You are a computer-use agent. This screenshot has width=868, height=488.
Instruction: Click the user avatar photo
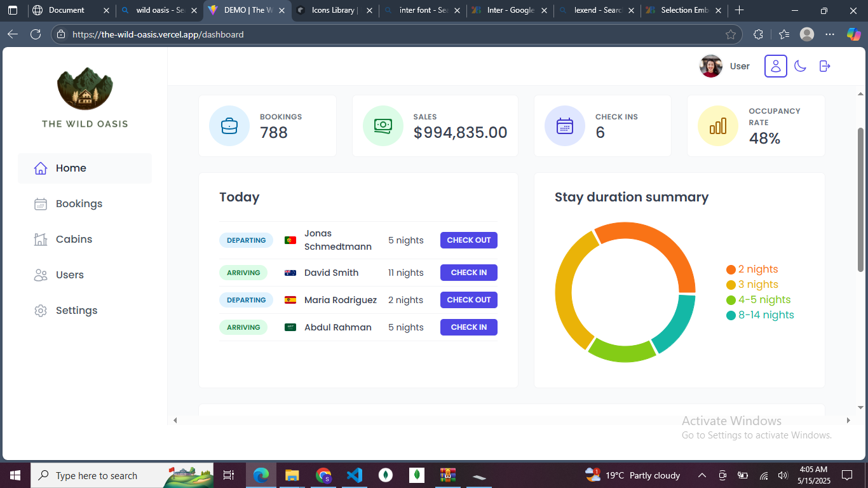point(711,66)
